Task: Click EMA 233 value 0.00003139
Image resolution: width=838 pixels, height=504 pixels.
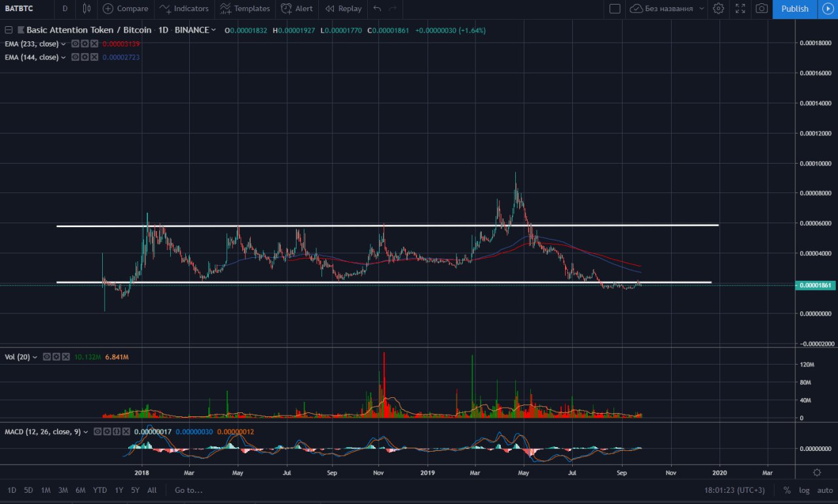Action: [x=121, y=43]
